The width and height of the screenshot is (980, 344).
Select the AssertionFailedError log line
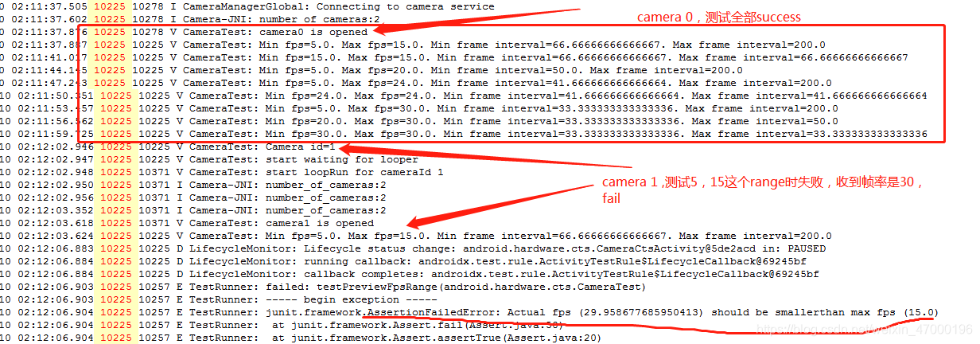pos(469,312)
